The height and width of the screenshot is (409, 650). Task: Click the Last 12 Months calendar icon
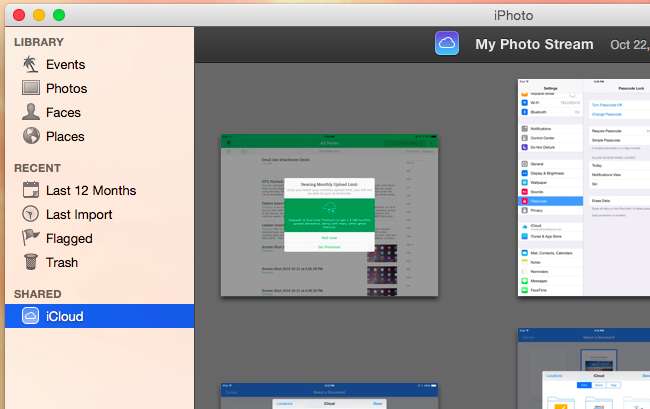[31, 190]
